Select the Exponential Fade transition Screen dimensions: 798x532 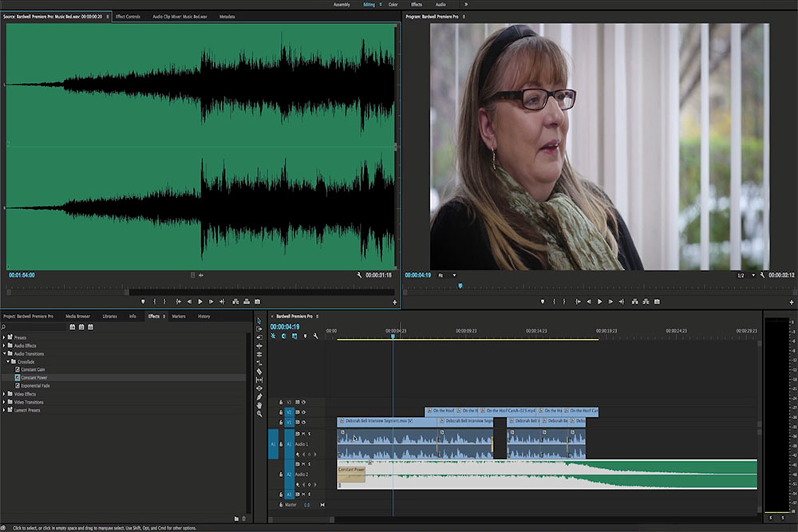[36, 385]
